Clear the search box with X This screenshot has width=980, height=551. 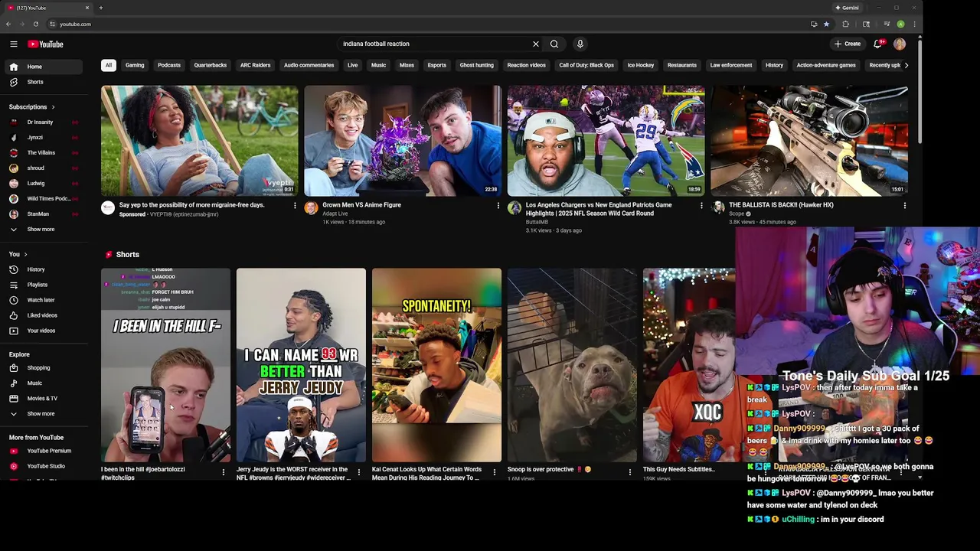click(x=536, y=44)
